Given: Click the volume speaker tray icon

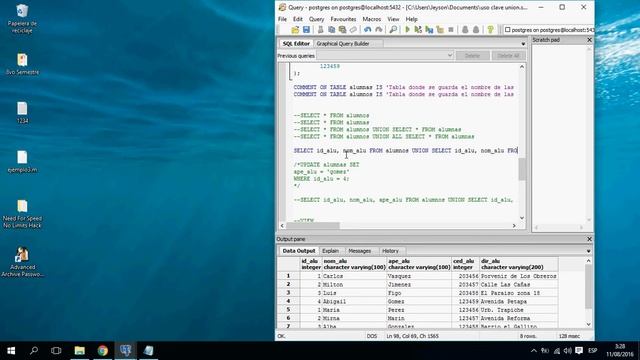Looking at the screenshot, I should [568, 351].
